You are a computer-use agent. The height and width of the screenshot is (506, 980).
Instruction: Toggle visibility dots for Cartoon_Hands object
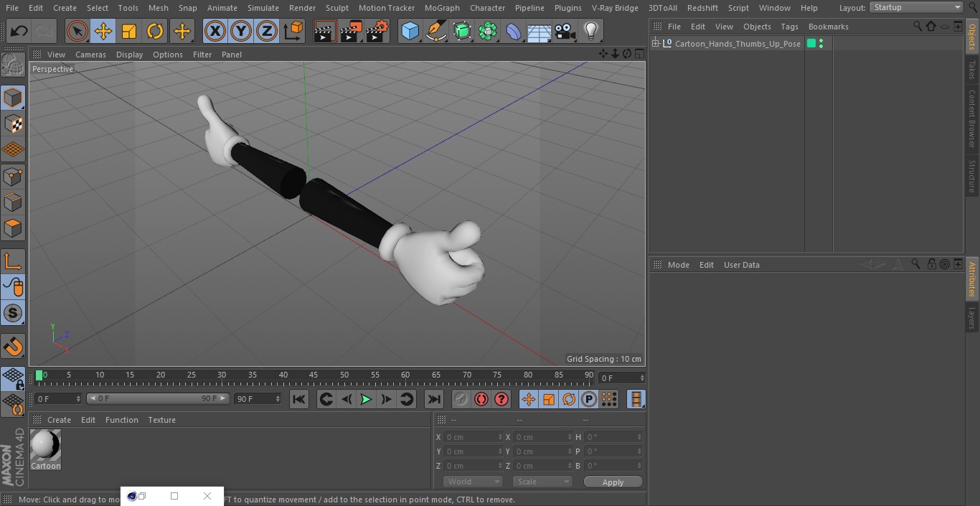click(x=821, y=44)
